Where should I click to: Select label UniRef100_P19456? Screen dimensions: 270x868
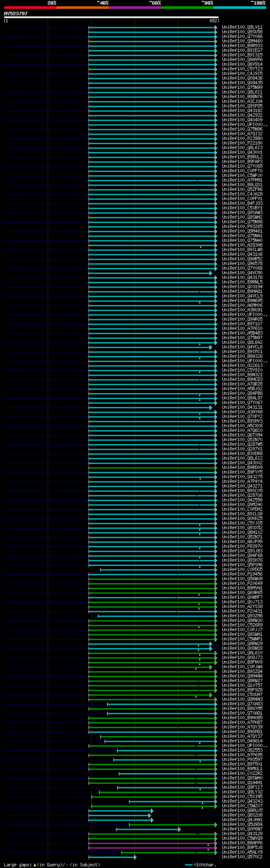tap(242, 574)
